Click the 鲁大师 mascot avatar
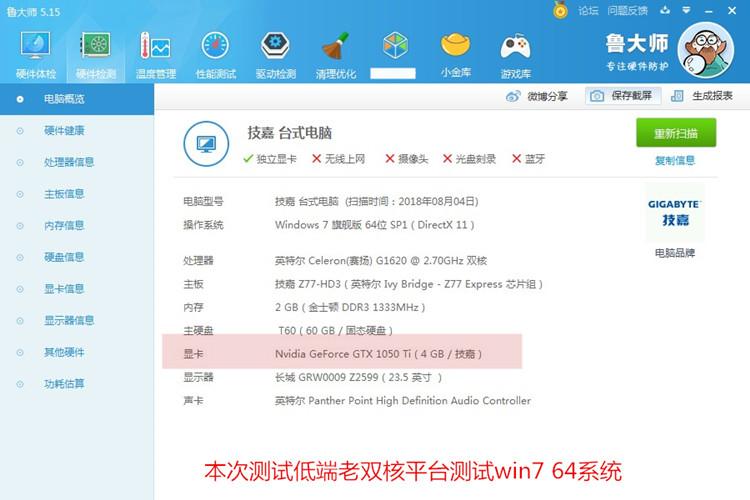The image size is (750, 500). click(x=705, y=50)
